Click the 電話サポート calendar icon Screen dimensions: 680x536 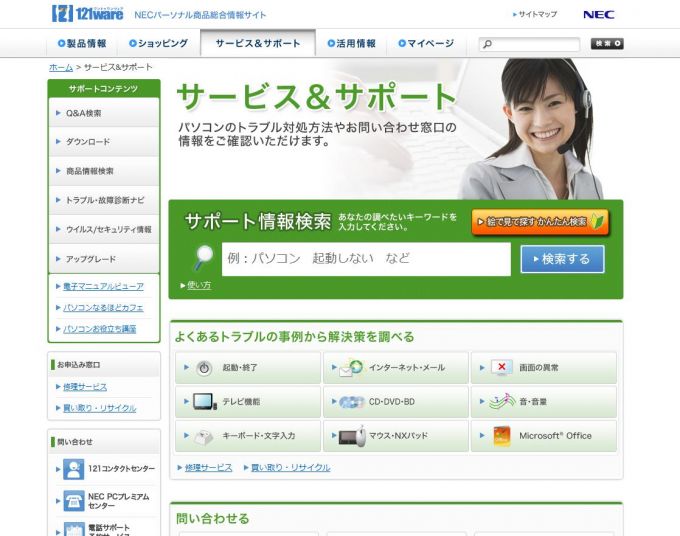(x=74, y=529)
